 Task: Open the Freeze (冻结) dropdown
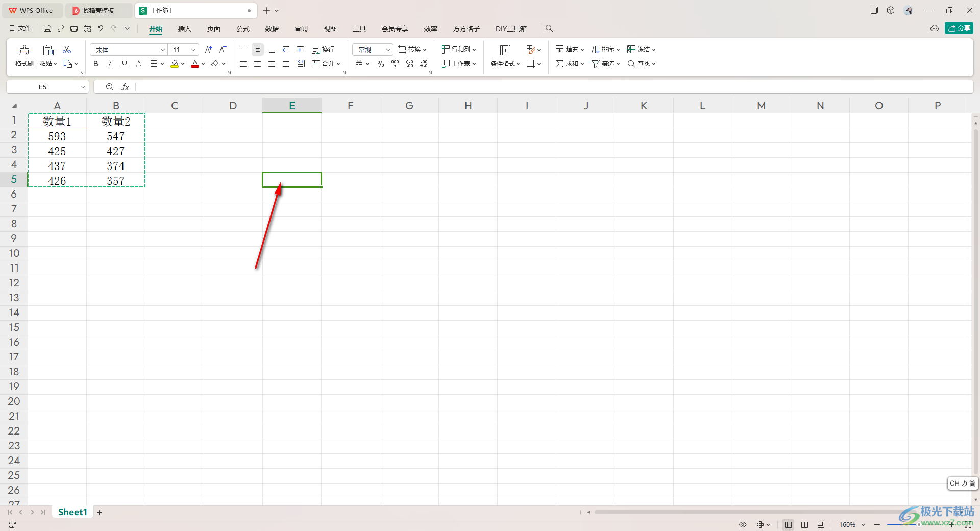coord(641,50)
